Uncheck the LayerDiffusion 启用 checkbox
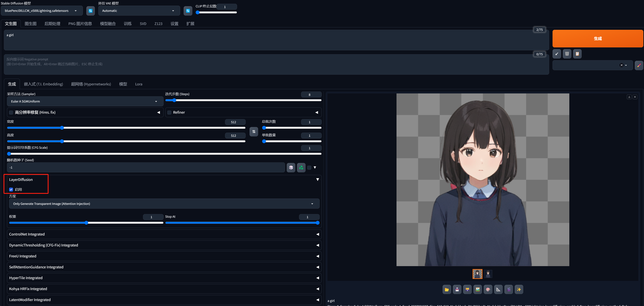644x306 pixels. pyautogui.click(x=11, y=190)
